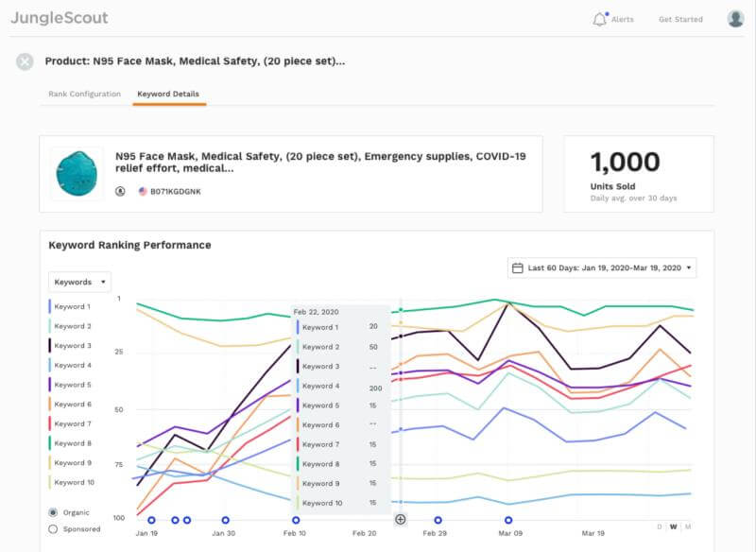
Task: Click the event marker at Feb 29
Action: pos(438,520)
